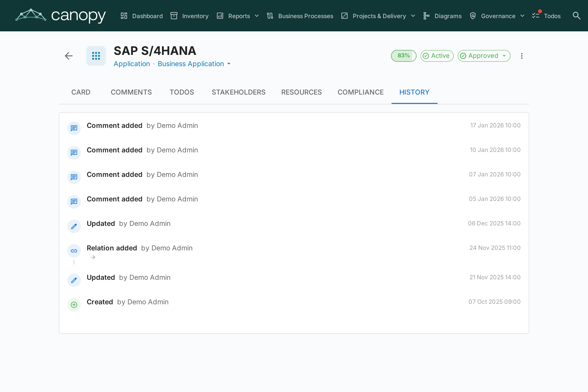Image resolution: width=588 pixels, height=392 pixels.
Task: Open search with the magnifier icon
Action: pos(576,16)
